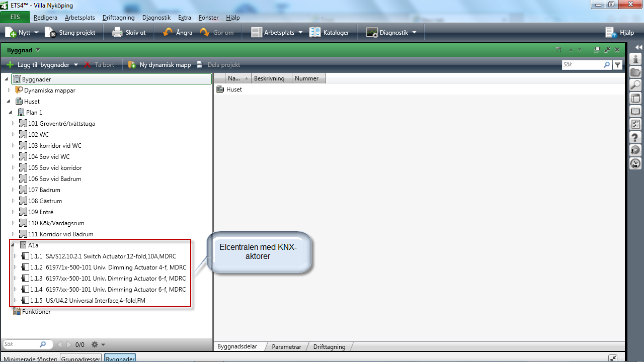Open the info properties sidebar icon
Image resolution: width=644 pixels, height=362 pixels.
click(x=635, y=59)
